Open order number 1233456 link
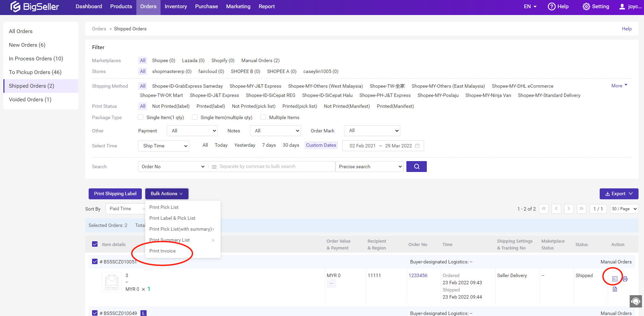Viewport: 644px width, 316px height. click(x=418, y=275)
